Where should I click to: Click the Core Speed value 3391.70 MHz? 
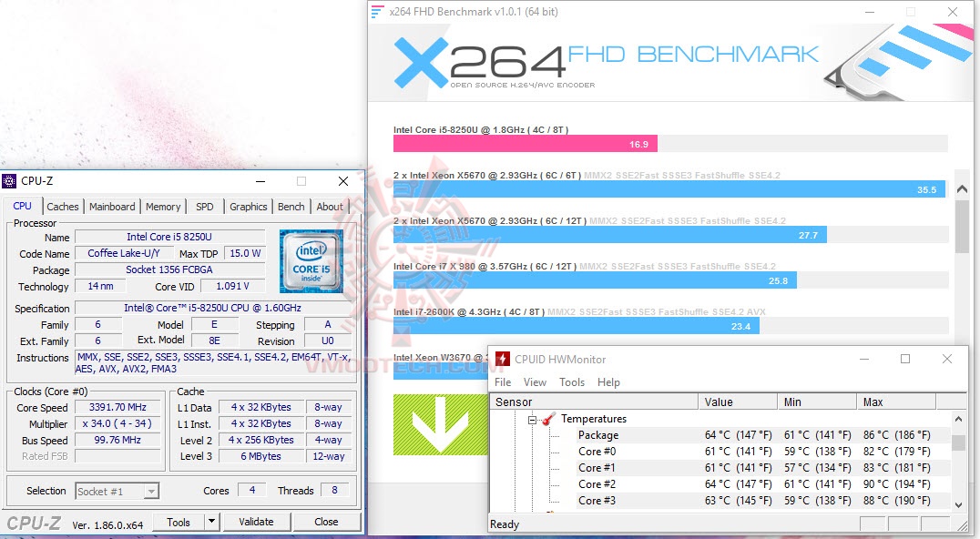click(x=117, y=407)
